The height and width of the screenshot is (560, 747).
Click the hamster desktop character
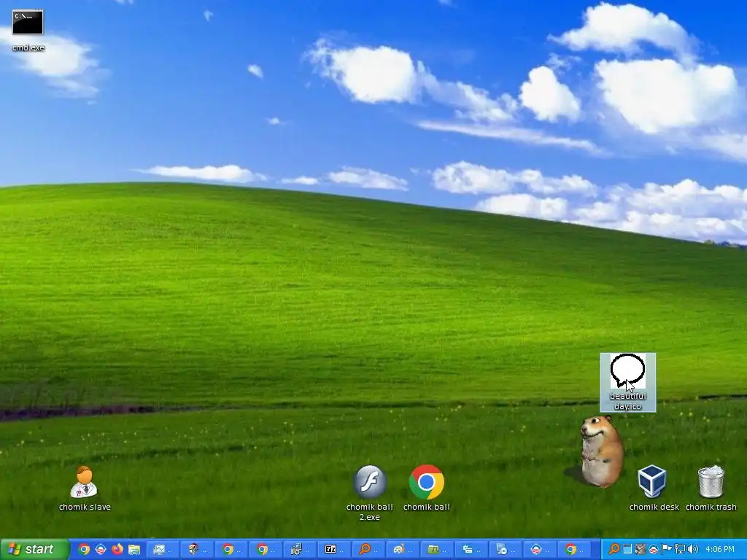pyautogui.click(x=600, y=451)
